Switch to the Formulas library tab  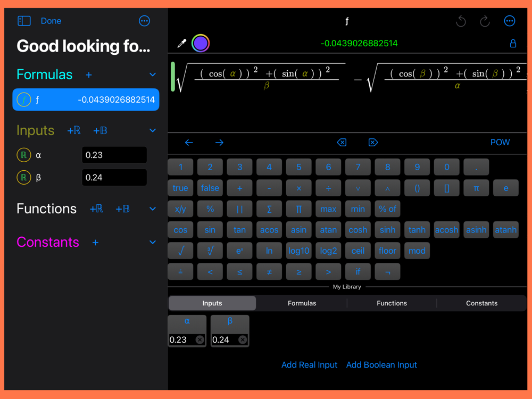click(x=302, y=303)
